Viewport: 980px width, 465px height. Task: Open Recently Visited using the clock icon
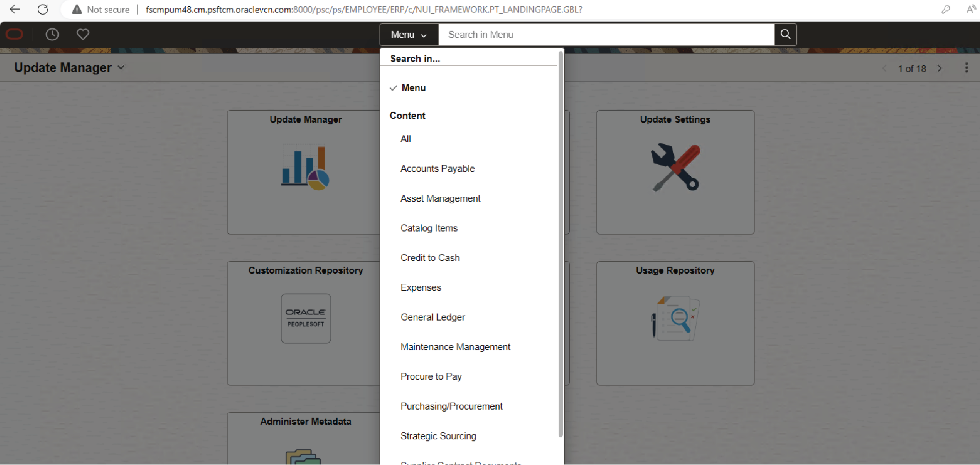[x=52, y=34]
